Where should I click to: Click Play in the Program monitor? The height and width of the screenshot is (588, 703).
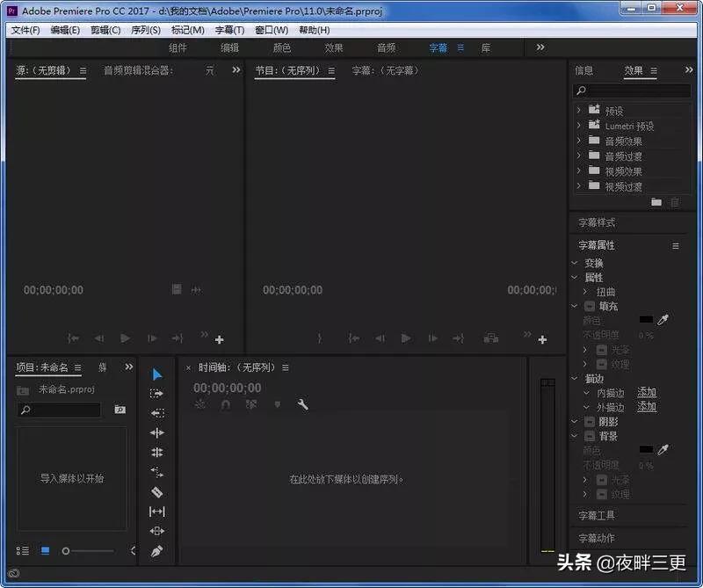406,338
